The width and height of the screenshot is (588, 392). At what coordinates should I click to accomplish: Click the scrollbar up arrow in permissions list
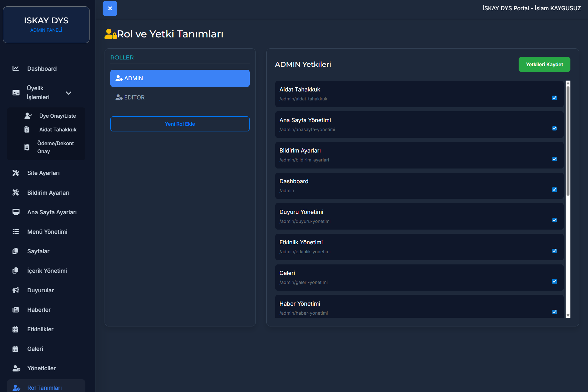point(568,83)
